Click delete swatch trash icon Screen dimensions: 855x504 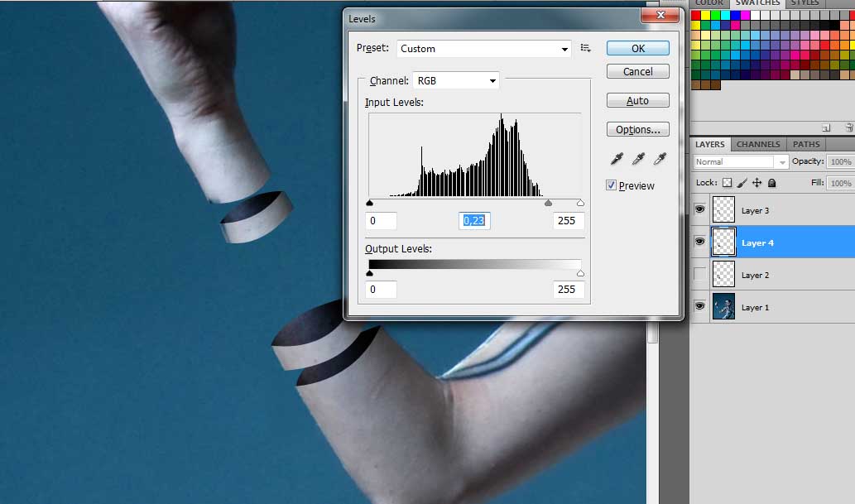(849, 127)
